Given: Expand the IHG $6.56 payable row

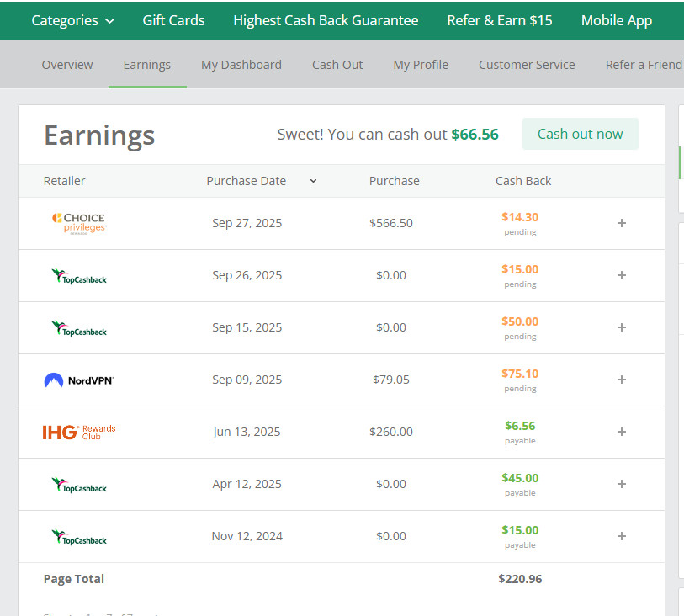Looking at the screenshot, I should (622, 432).
